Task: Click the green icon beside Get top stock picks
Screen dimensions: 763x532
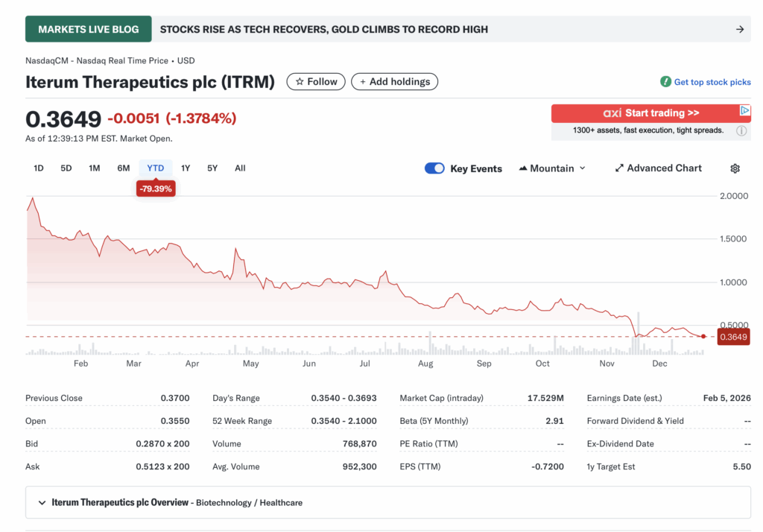Action: (x=665, y=82)
